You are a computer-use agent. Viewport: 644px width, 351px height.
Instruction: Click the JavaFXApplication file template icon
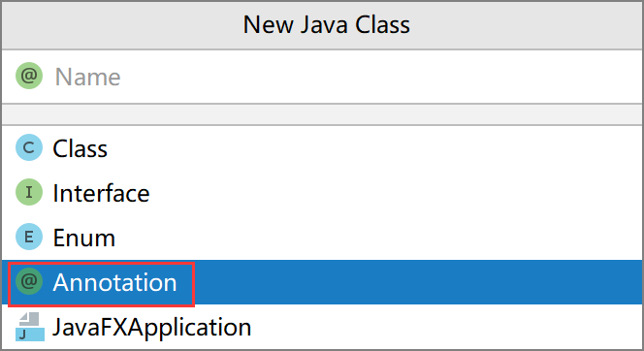pos(29,327)
